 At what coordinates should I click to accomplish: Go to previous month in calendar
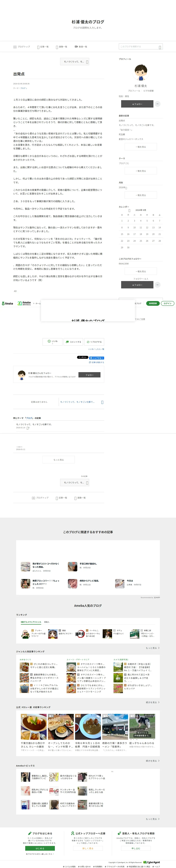click(x=130, y=210)
